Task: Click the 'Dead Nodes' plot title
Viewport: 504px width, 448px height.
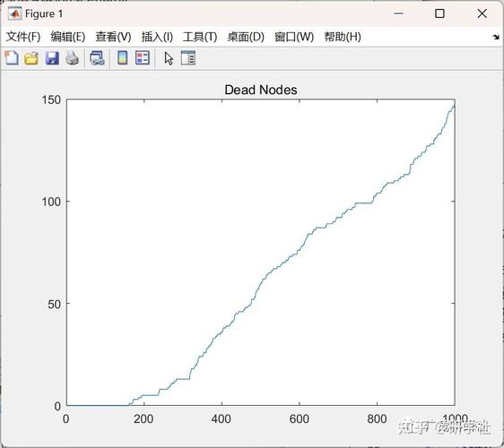Action: click(x=261, y=90)
